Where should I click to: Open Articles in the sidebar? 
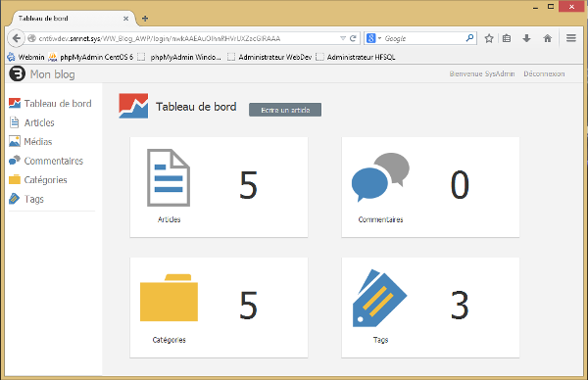(32, 122)
